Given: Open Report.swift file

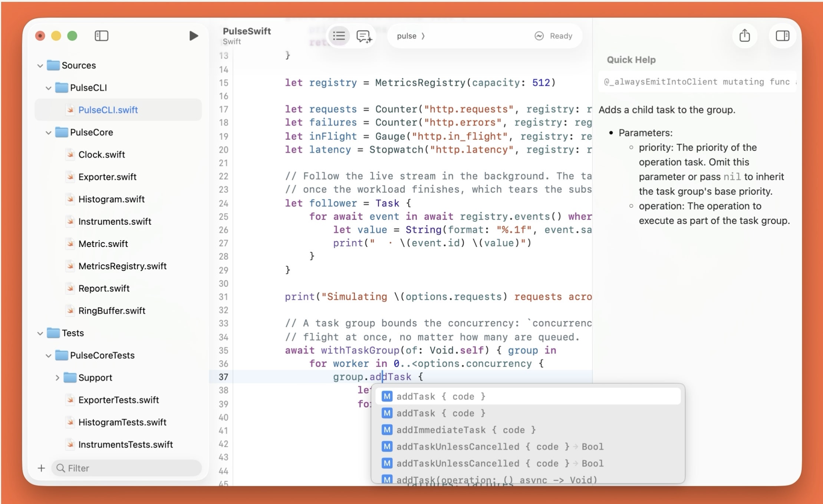Looking at the screenshot, I should (x=104, y=288).
